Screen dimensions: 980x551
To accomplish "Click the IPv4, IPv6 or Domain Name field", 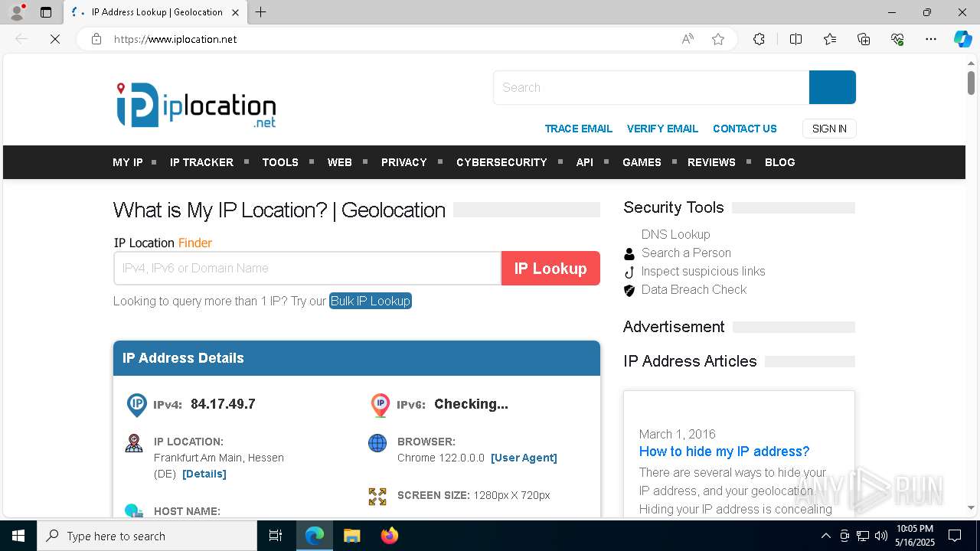I will pos(307,268).
